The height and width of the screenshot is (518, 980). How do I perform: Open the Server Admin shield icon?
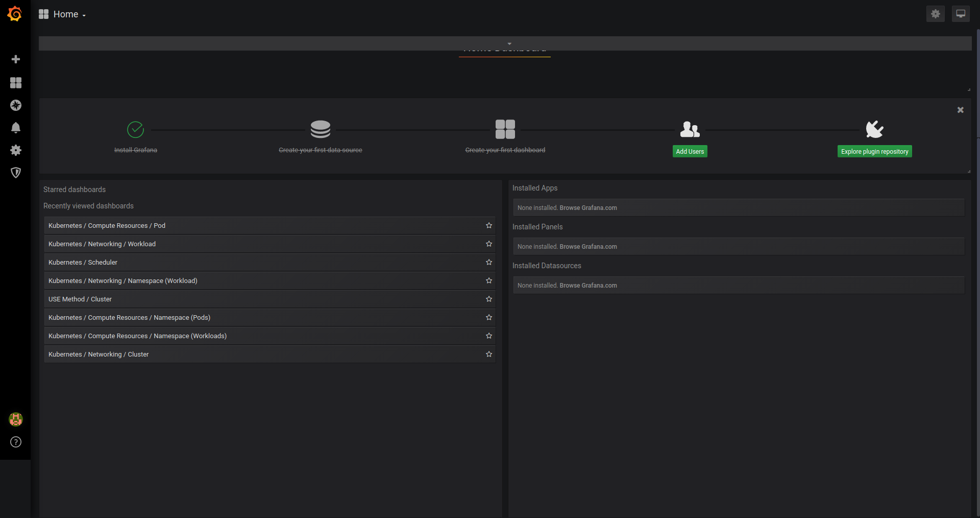coord(16,173)
